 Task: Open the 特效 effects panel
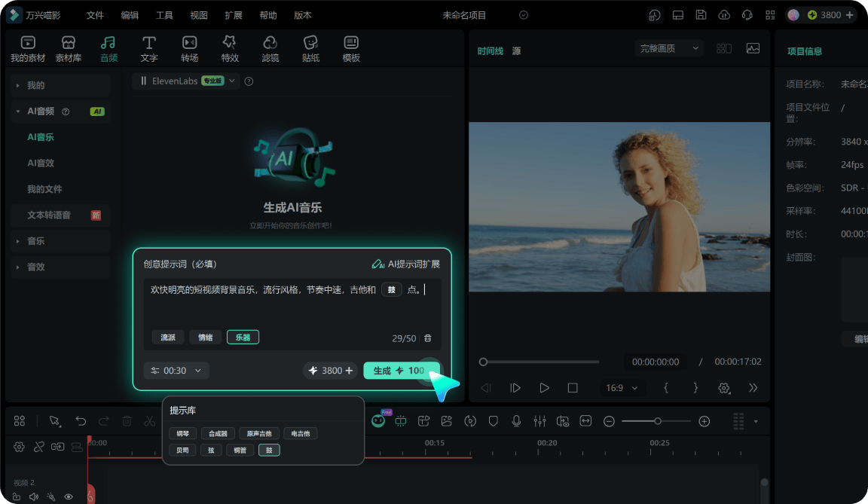pyautogui.click(x=230, y=49)
